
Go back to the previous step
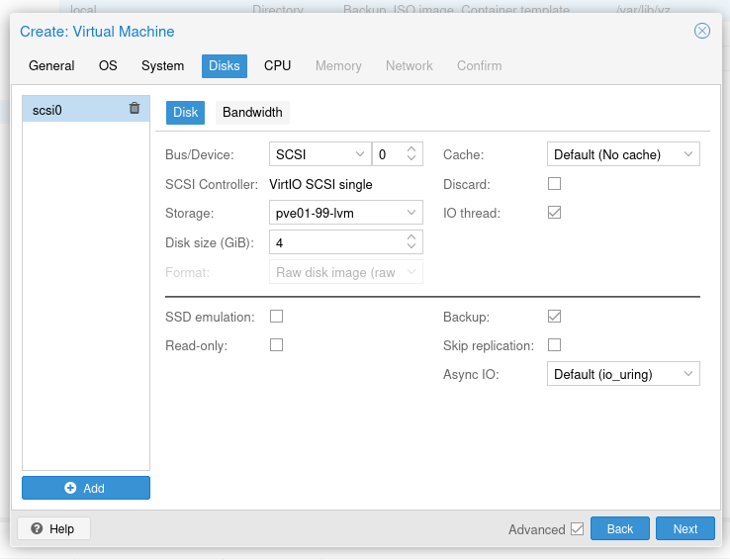click(x=619, y=528)
